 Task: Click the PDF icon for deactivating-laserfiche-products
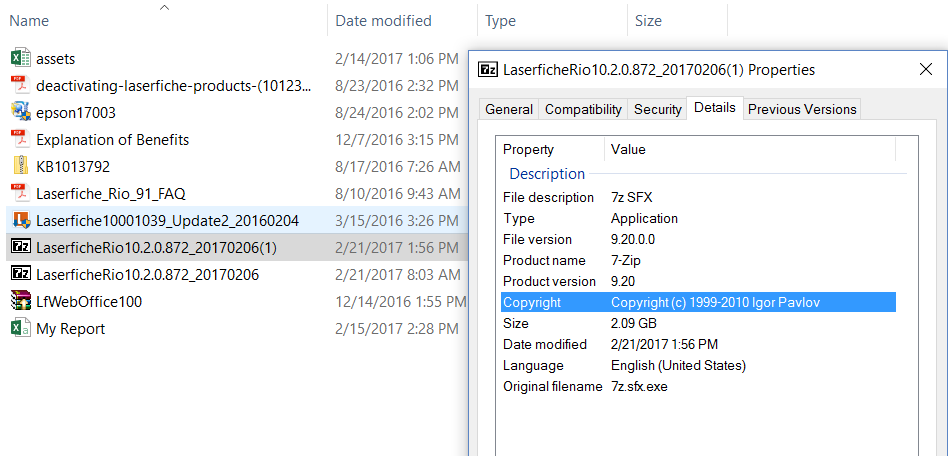[x=20, y=86]
